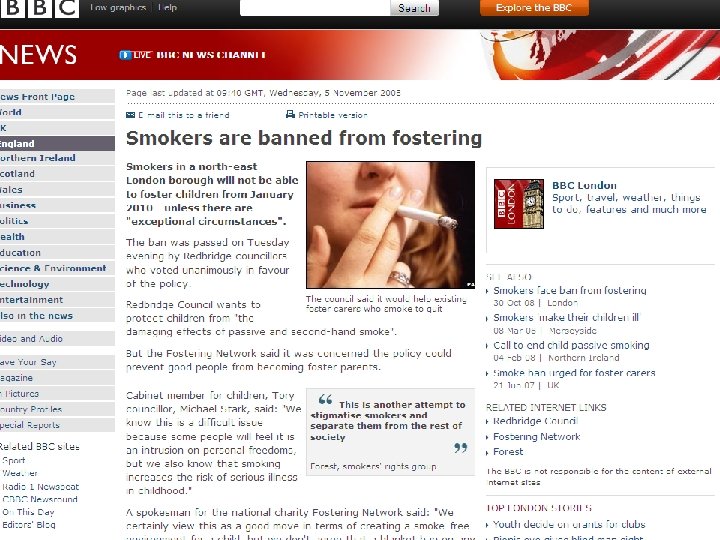Click the email envelope icon
This screenshot has width=720, height=540.
[130, 115]
